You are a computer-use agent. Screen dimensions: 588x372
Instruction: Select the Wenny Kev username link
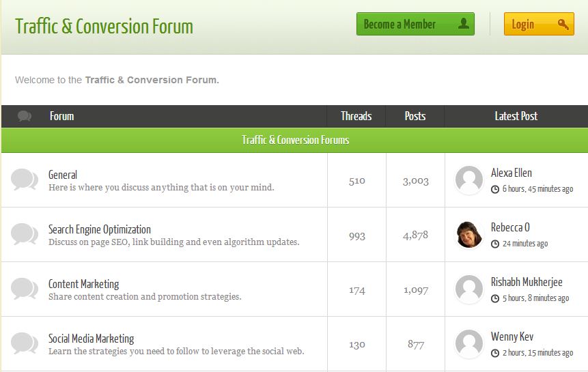click(x=512, y=337)
